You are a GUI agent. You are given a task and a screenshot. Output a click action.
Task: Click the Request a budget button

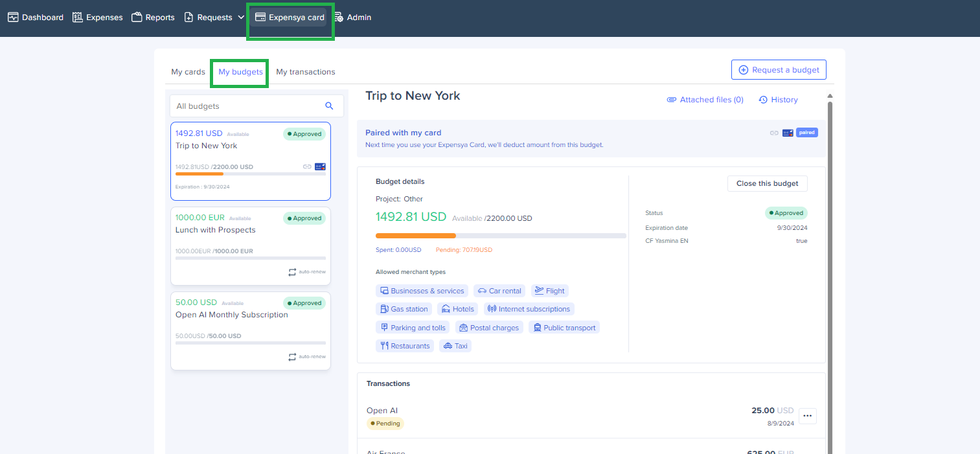[x=779, y=70]
